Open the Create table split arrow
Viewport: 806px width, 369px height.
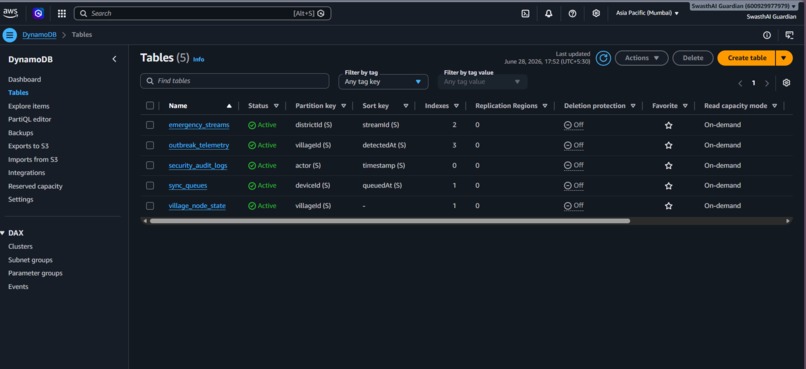[x=783, y=58]
